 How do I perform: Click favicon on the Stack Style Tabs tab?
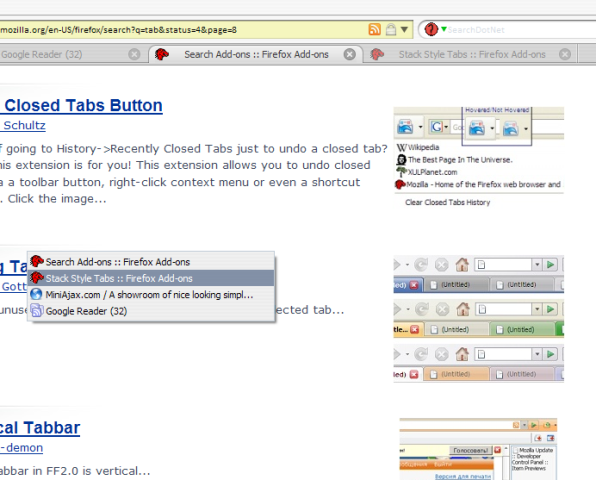tap(377, 54)
